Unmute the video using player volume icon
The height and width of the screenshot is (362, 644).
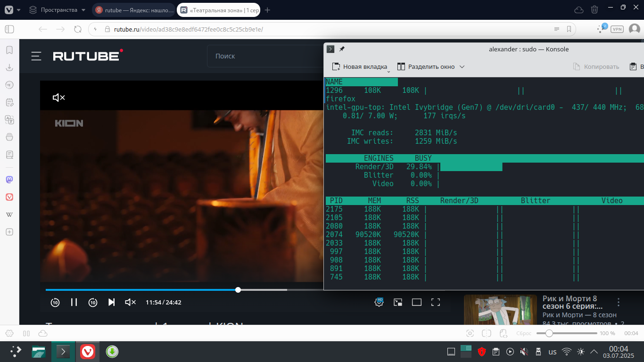tap(130, 302)
